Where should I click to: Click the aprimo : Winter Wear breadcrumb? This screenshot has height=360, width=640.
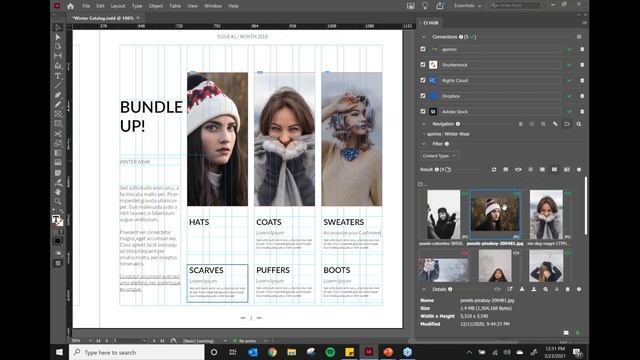448,134
